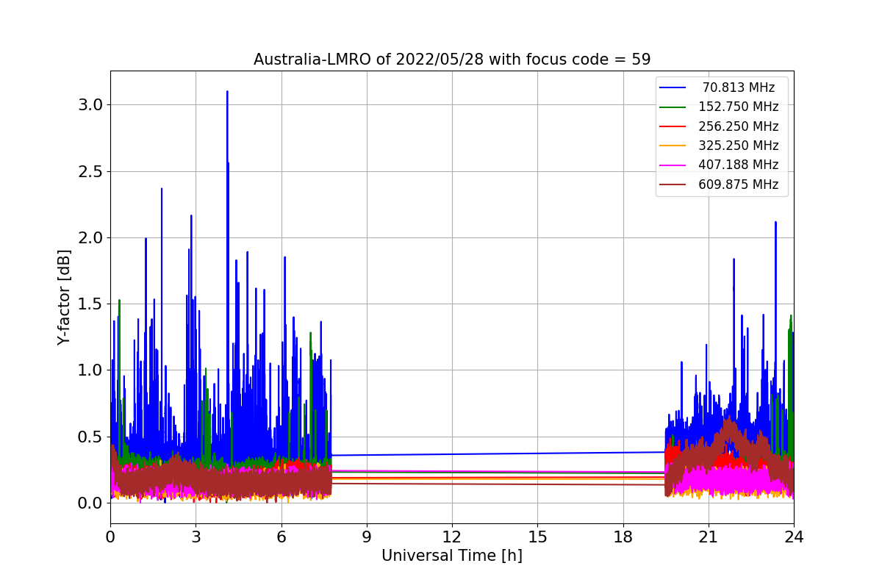Select the 256.250 MHz legend label
Image resolution: width=882 pixels, height=588 pixels.
tap(739, 126)
